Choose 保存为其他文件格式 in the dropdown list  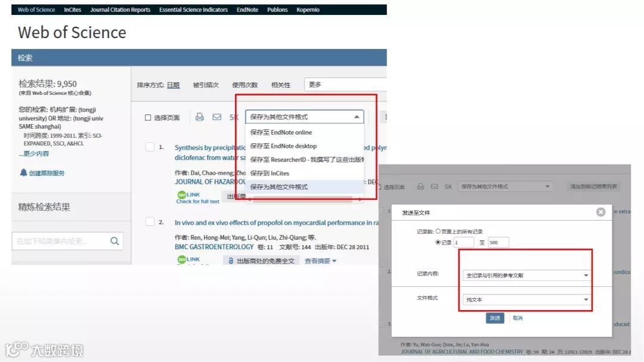point(305,187)
